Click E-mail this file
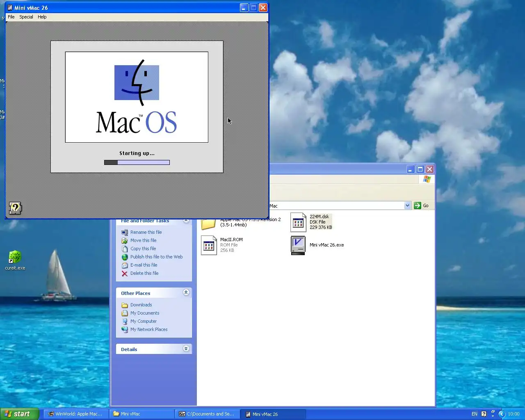The image size is (525, 420). 144,265
